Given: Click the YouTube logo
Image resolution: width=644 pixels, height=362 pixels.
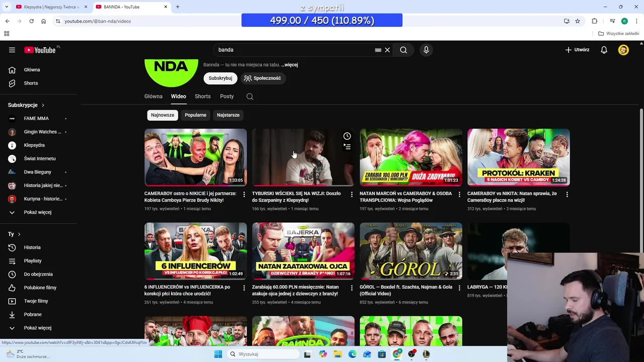Looking at the screenshot, I should point(40,50).
